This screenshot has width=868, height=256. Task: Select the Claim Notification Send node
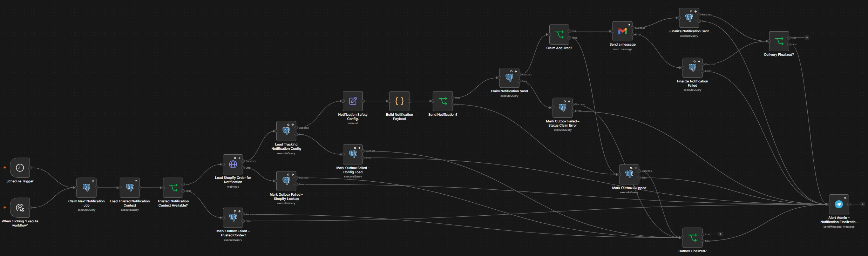point(509,78)
